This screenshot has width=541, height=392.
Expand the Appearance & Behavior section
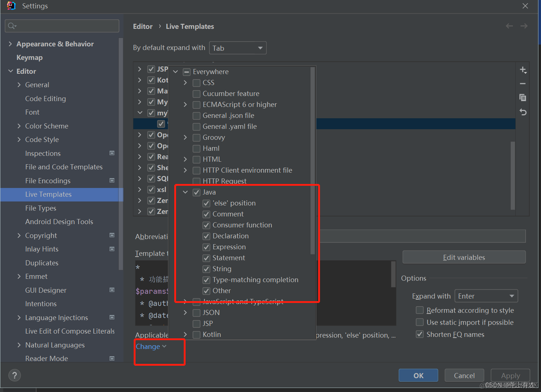pos(10,44)
